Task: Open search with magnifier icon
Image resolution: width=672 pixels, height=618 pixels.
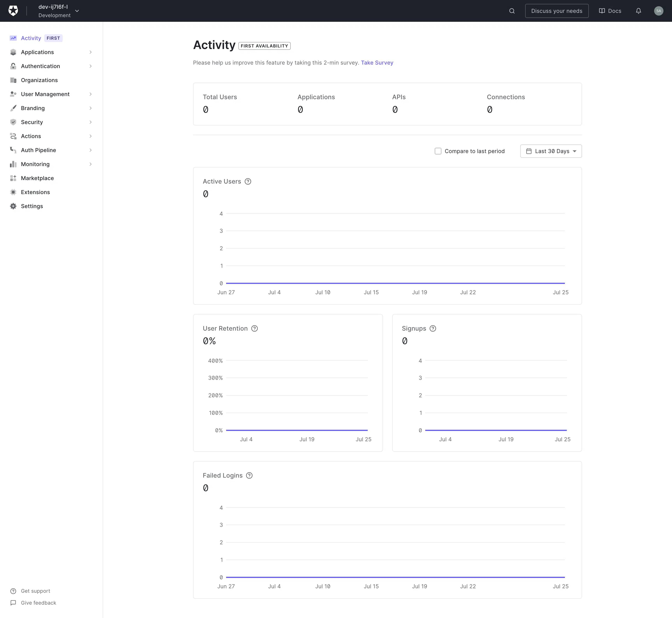Action: (512, 11)
